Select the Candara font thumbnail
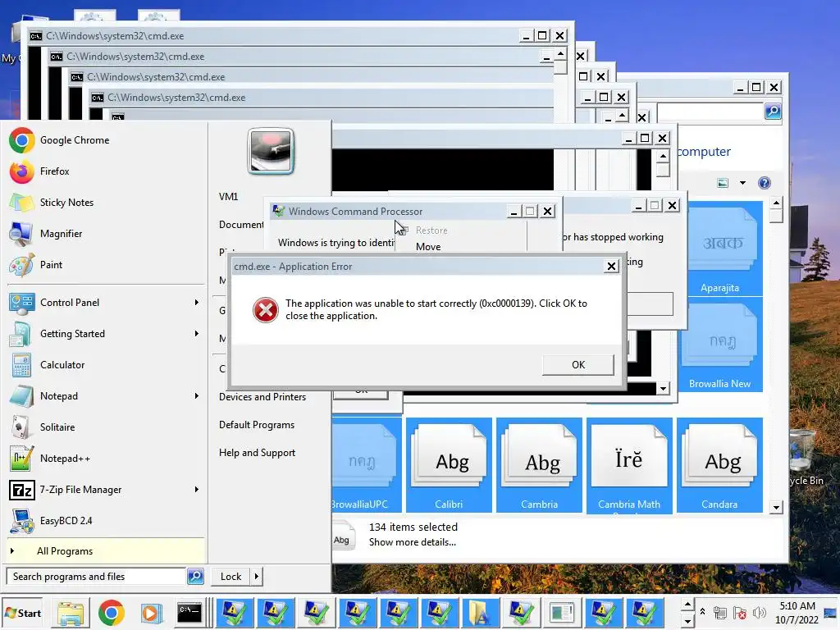This screenshot has height=630, width=840. (x=719, y=465)
